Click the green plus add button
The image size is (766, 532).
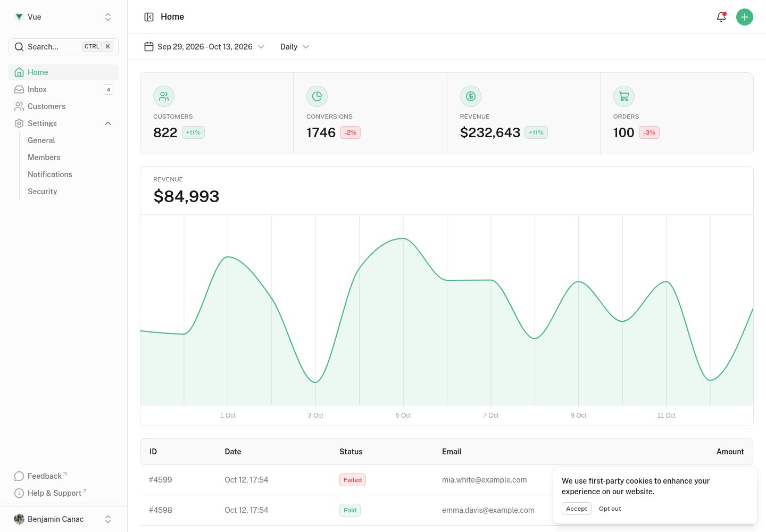(x=745, y=17)
